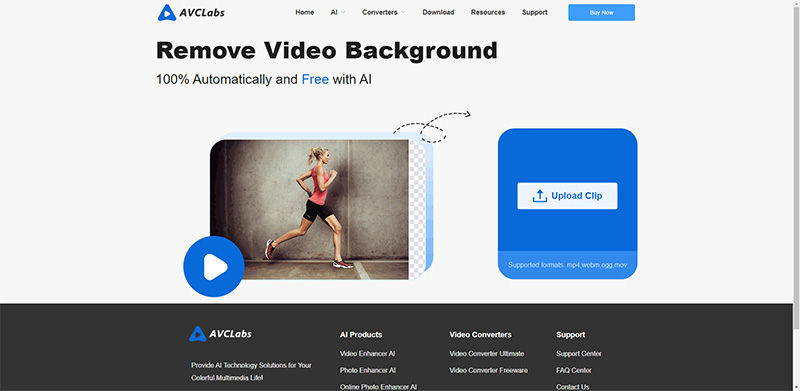Open Video Enhancer AI link
The height and width of the screenshot is (391, 800).
pyautogui.click(x=367, y=353)
